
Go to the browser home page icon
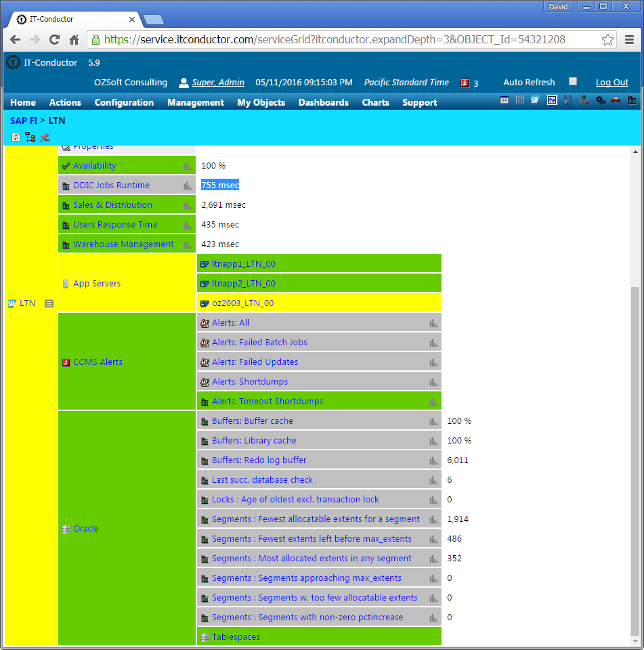(x=74, y=40)
